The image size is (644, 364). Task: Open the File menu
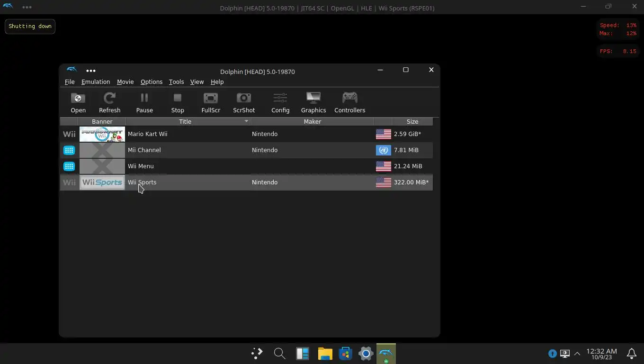point(70,82)
